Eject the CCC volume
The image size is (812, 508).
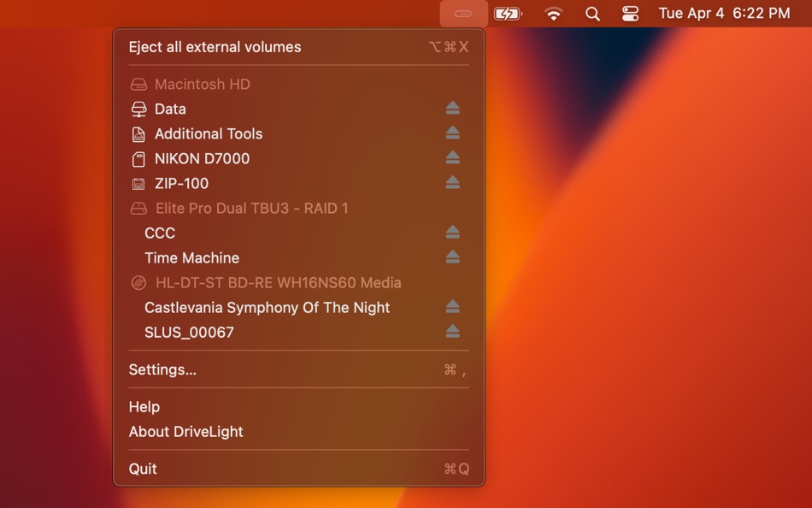coord(453,233)
